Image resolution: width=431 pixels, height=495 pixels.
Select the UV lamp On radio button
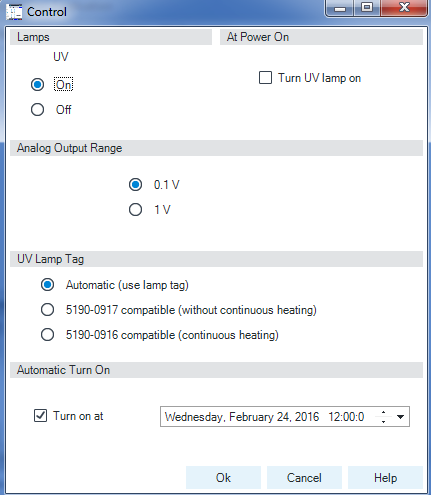[37, 85]
